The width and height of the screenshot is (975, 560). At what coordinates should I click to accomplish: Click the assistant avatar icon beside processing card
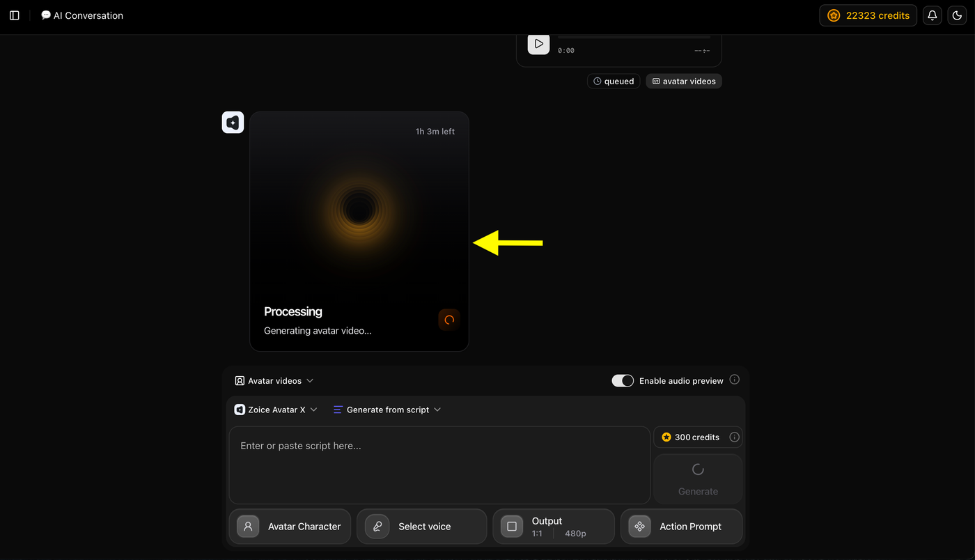point(233,123)
